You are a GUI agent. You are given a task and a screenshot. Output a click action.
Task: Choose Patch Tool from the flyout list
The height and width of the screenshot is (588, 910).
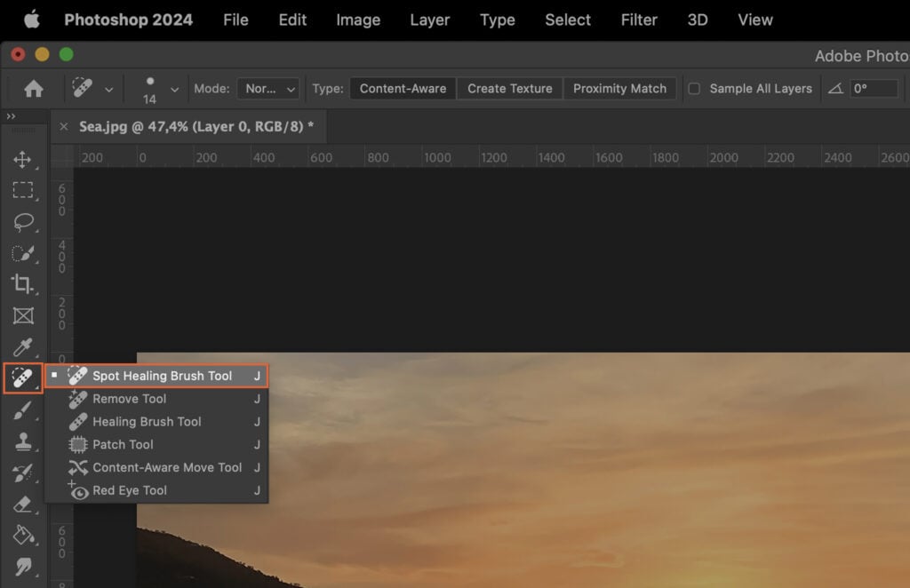point(123,444)
